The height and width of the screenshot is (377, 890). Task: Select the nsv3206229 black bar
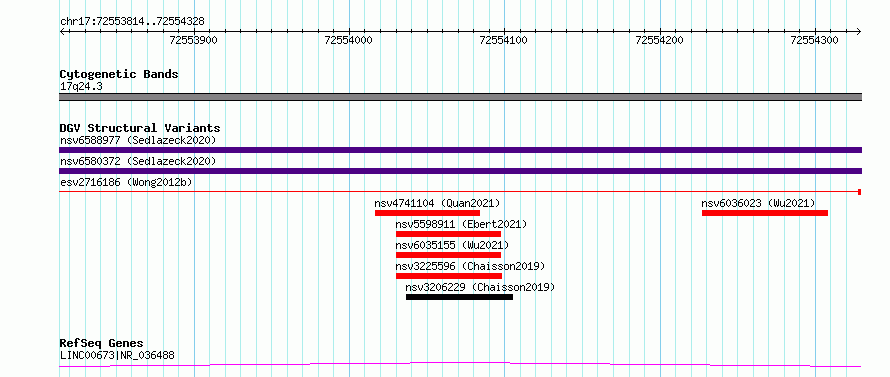459,297
